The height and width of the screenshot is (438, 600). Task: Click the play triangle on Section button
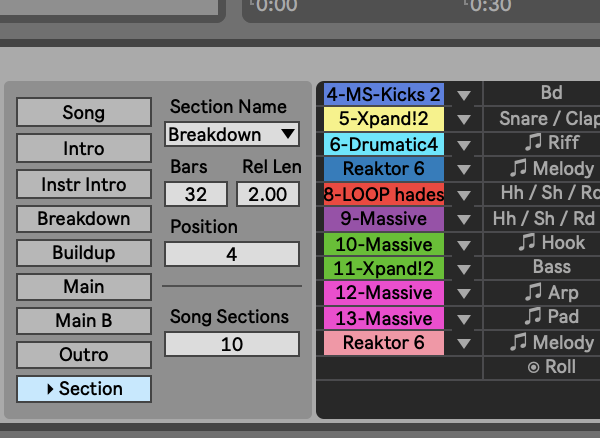tap(50, 389)
